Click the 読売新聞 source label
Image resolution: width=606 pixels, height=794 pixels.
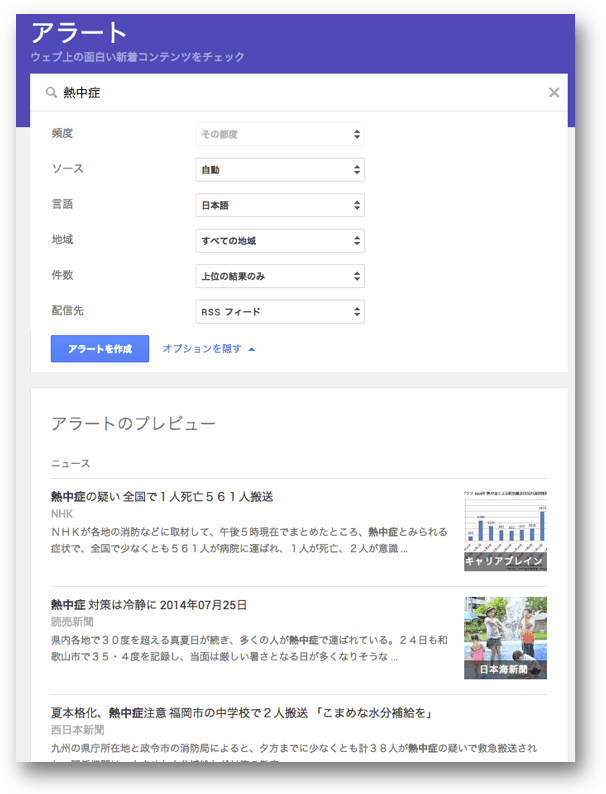(x=72, y=622)
